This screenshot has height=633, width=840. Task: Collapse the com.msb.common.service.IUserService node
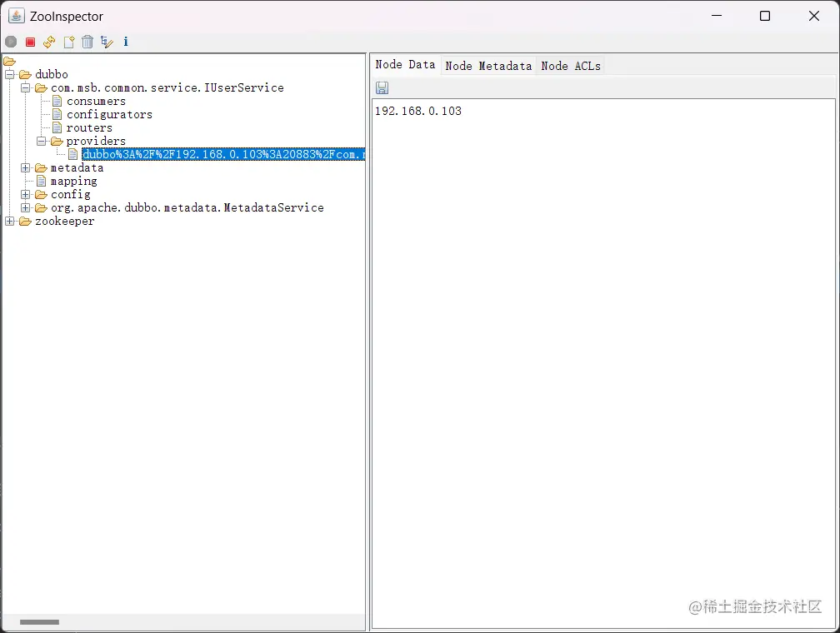[26, 87]
